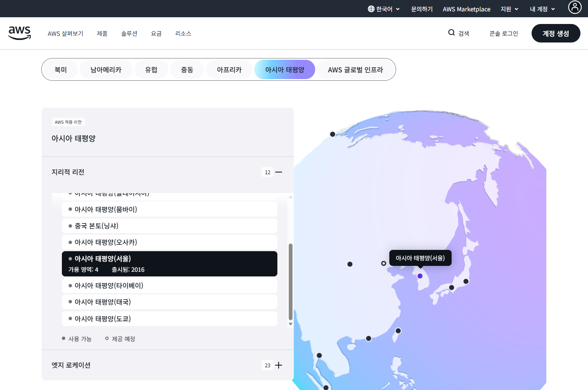Open the 내 계정 dropdown menu
Image resolution: width=588 pixels, height=390 pixels.
click(x=543, y=9)
